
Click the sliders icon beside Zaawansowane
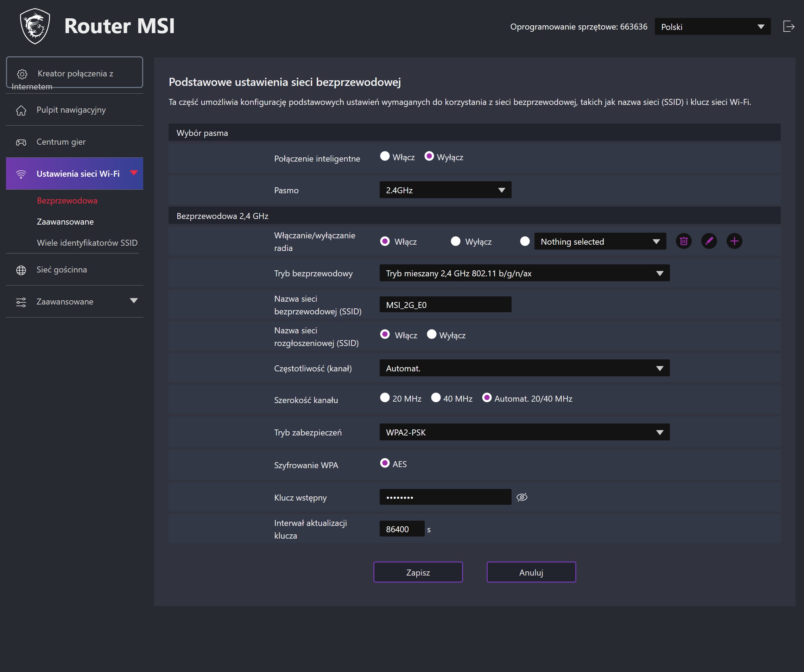tap(21, 302)
